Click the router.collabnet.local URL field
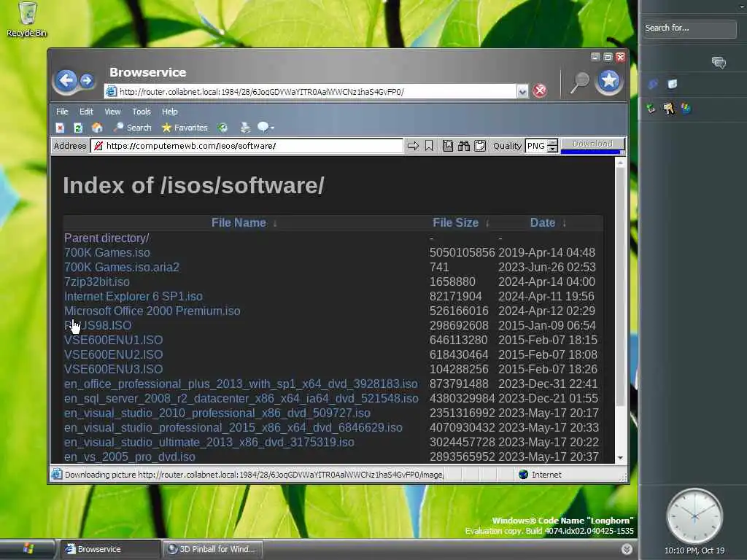 point(311,91)
